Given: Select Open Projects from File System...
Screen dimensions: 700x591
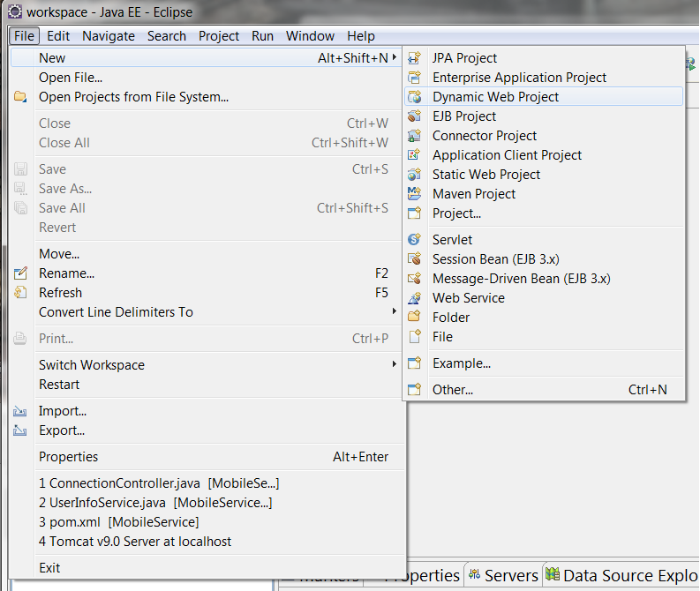Looking at the screenshot, I should point(207,97).
